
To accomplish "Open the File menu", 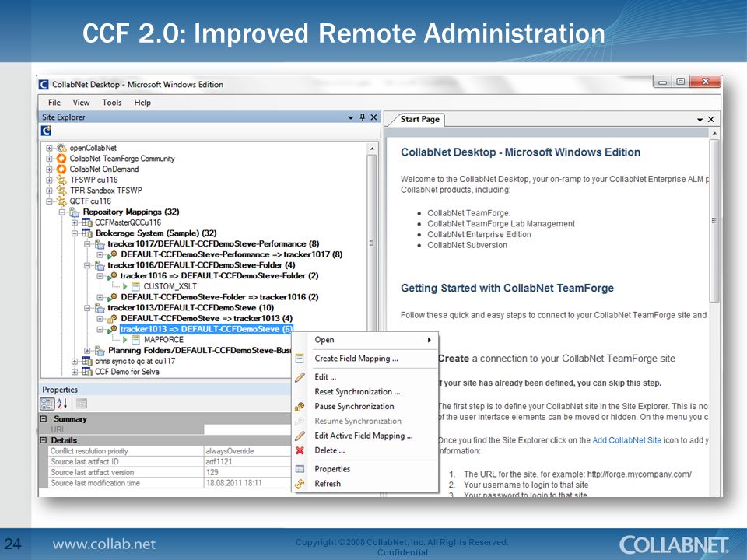I will click(x=54, y=103).
